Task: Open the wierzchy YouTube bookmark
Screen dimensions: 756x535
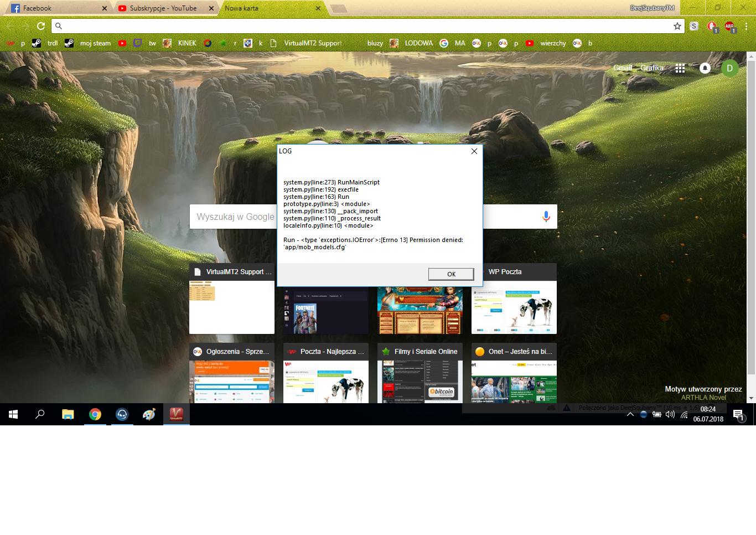Action: (546, 43)
